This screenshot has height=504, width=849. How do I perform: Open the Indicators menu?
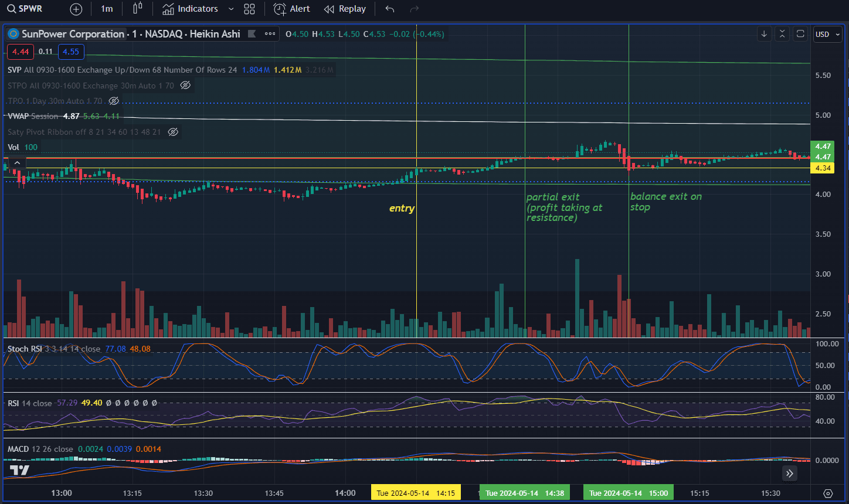[x=190, y=9]
